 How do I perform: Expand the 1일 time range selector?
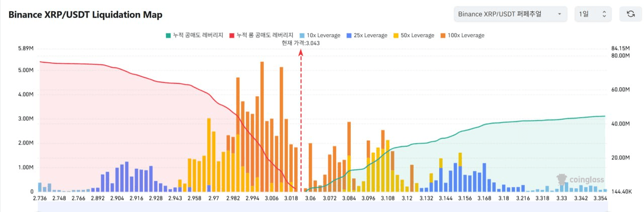(593, 14)
